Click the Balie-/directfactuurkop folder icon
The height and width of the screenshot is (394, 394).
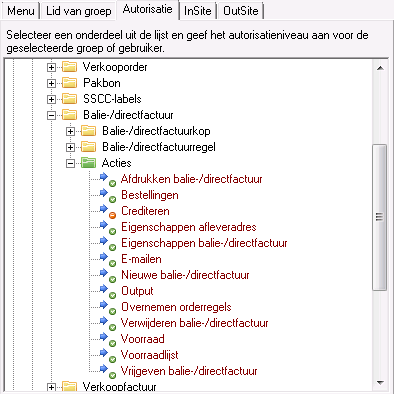[89, 131]
